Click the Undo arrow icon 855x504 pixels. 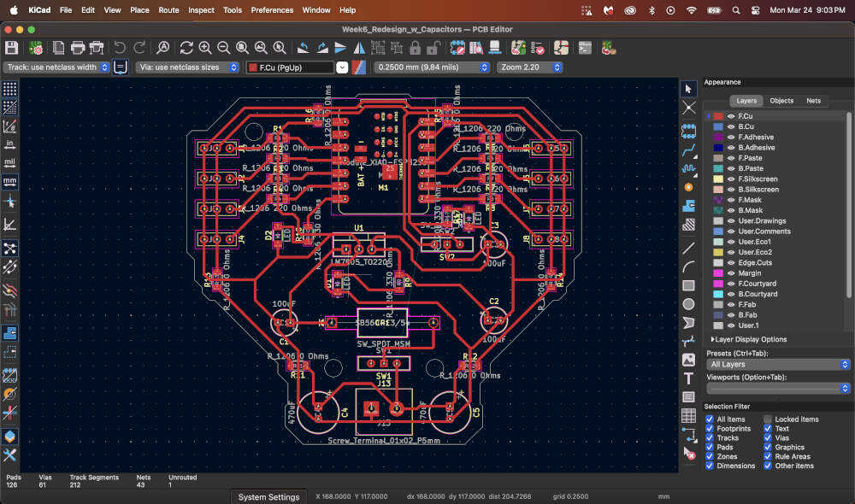pos(120,48)
